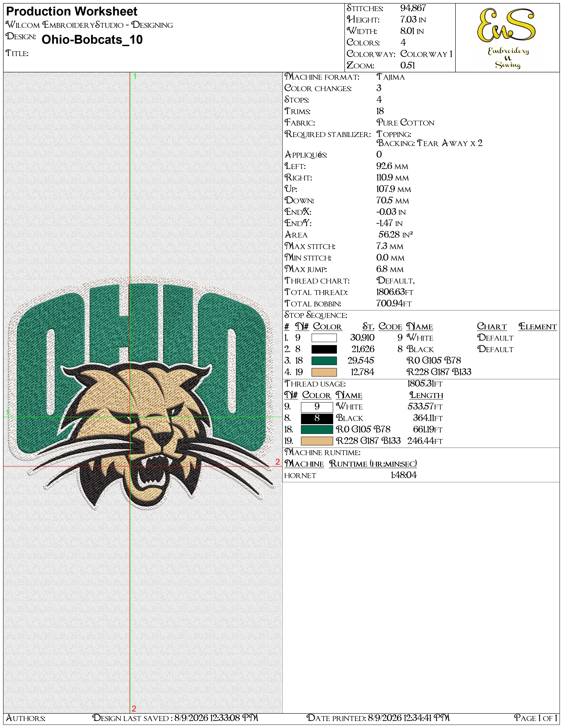Image resolution: width=563 pixels, height=728 pixels.
Task: Select the white swatch in Stop Sequence row 1
Action: point(324,338)
